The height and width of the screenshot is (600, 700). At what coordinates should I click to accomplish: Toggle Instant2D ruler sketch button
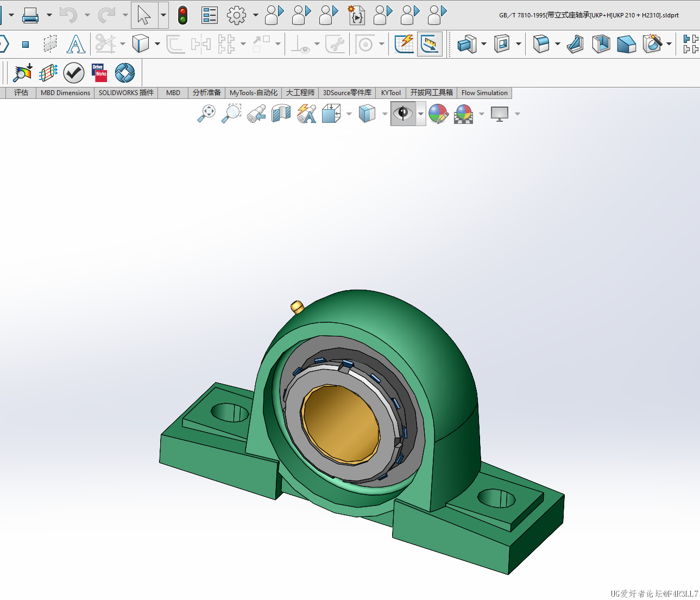pos(430,44)
